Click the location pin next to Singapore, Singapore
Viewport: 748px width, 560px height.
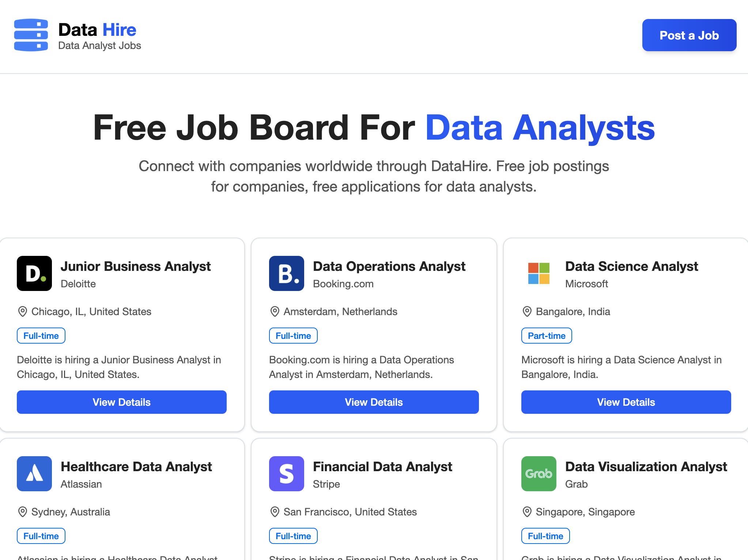click(527, 512)
